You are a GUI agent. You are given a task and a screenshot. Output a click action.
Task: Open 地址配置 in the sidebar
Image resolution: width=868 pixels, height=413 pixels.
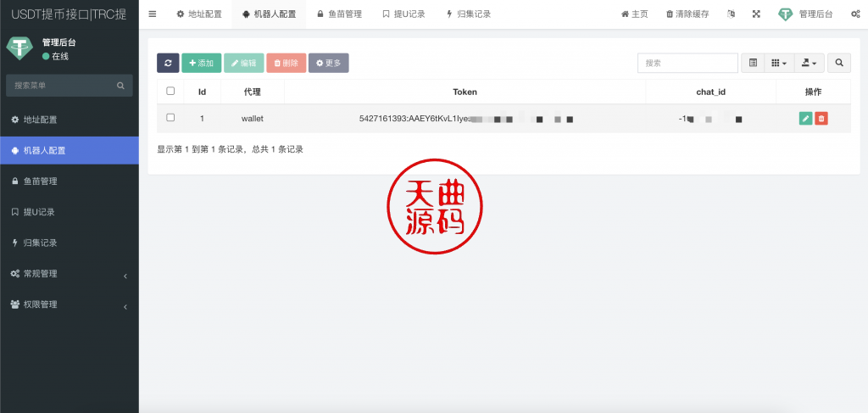click(70, 120)
